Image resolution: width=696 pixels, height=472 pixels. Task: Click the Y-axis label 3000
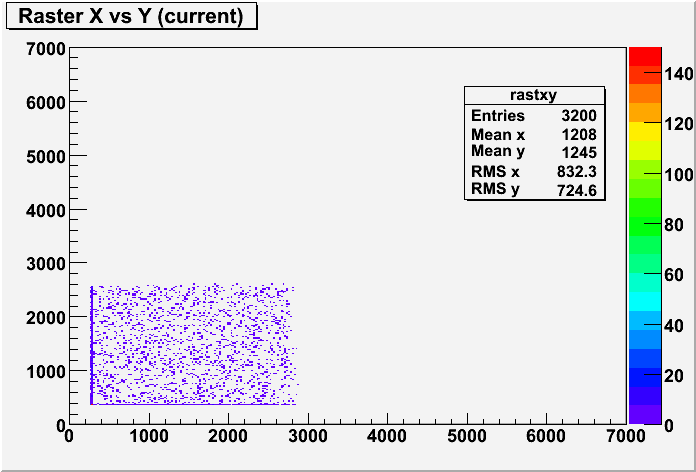click(x=45, y=264)
